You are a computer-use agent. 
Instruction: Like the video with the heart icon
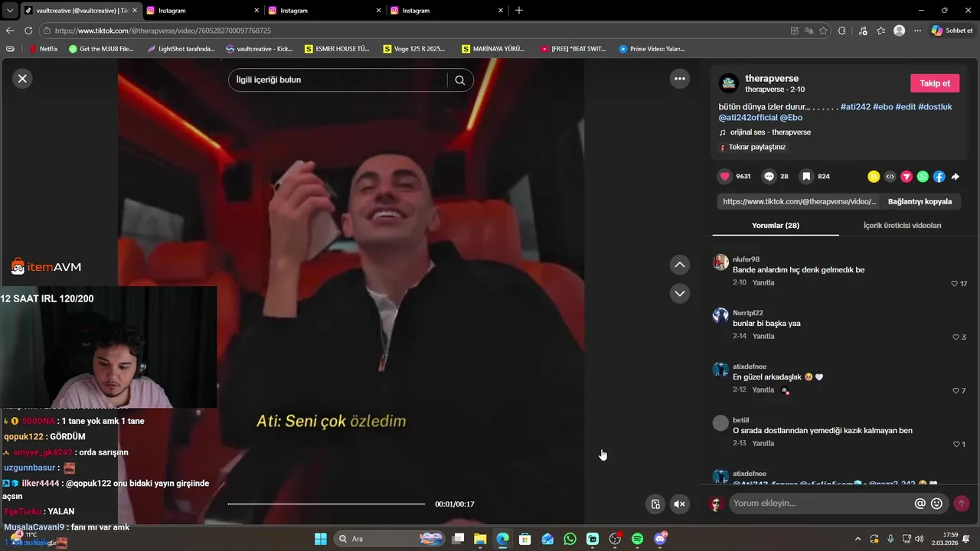click(724, 177)
